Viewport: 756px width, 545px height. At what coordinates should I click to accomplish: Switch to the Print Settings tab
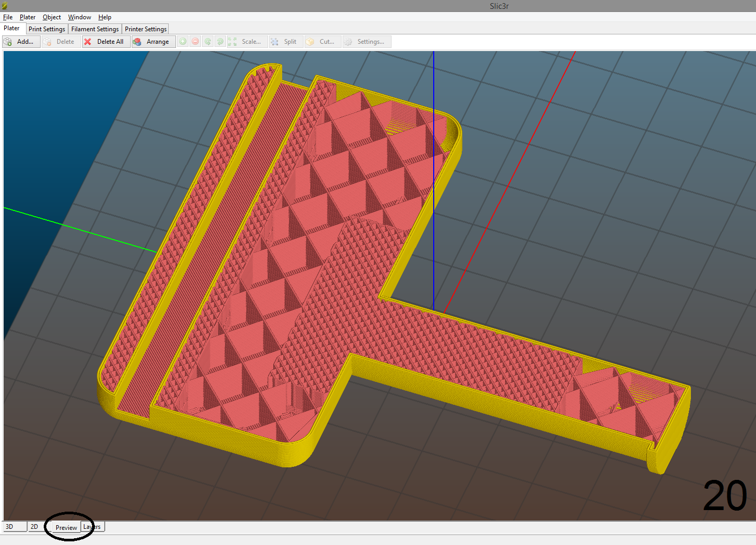tap(46, 29)
